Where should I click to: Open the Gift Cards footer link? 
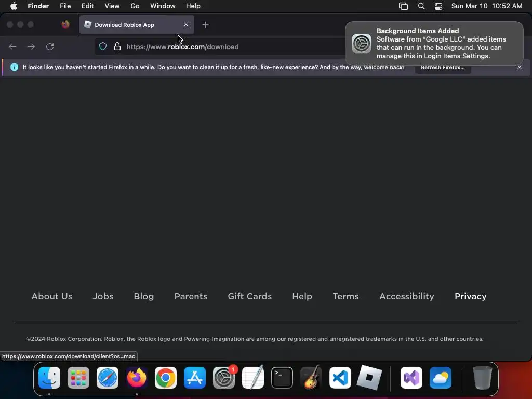[x=250, y=296]
